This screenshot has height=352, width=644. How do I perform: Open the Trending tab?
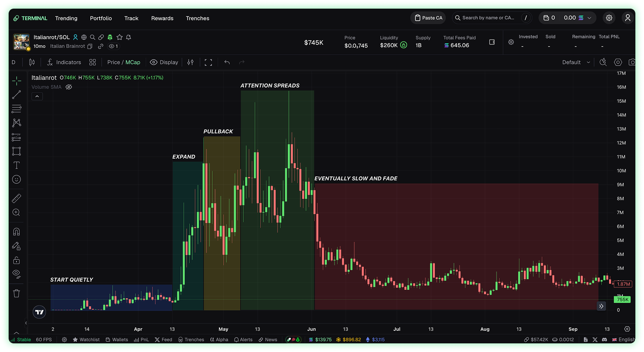(66, 18)
